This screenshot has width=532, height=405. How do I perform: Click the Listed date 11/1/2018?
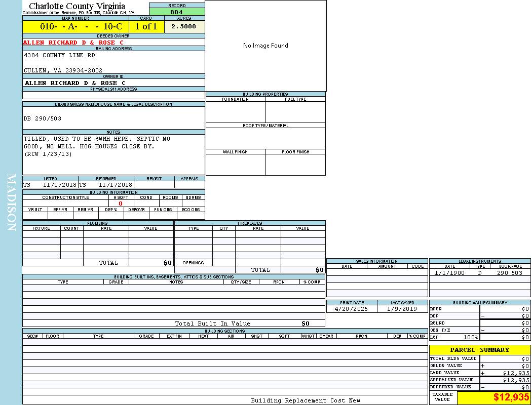tap(59, 185)
